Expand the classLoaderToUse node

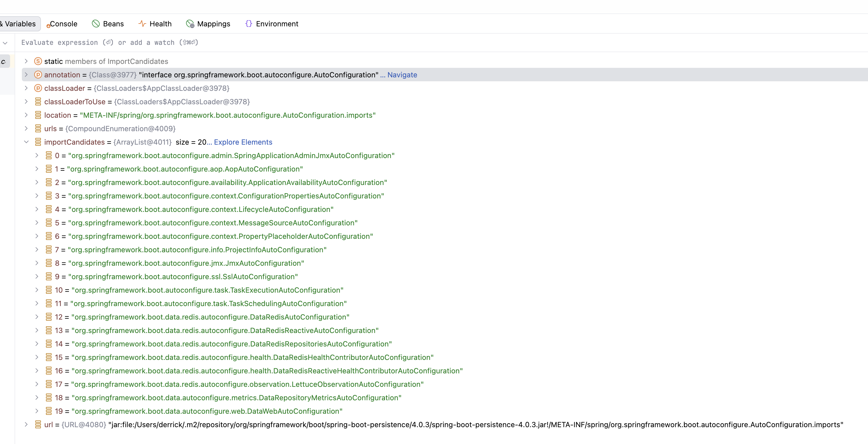(x=26, y=102)
